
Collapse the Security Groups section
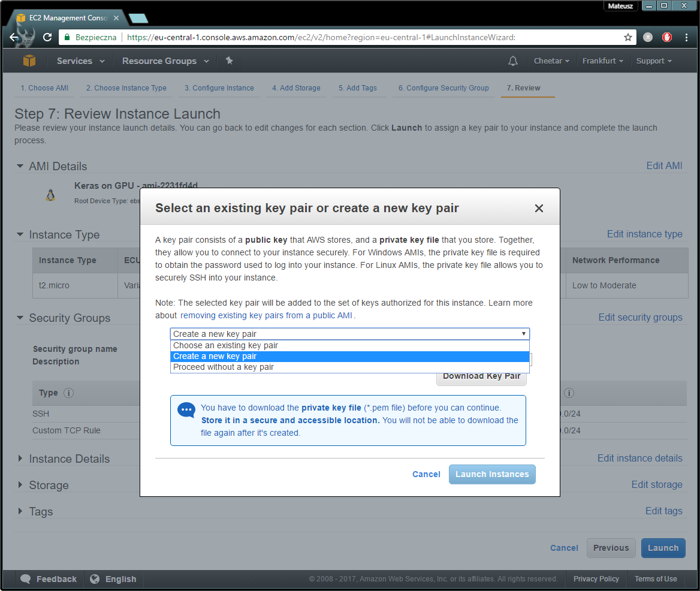tap(20, 318)
